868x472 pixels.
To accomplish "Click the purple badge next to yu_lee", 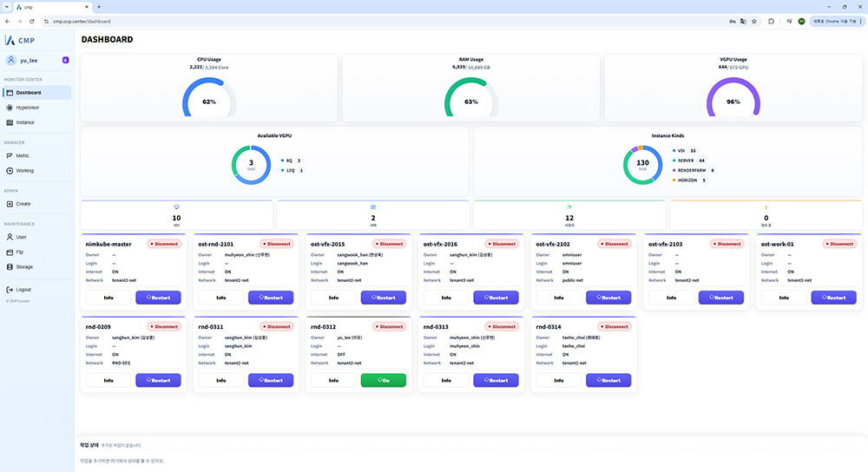I will 65,61.
